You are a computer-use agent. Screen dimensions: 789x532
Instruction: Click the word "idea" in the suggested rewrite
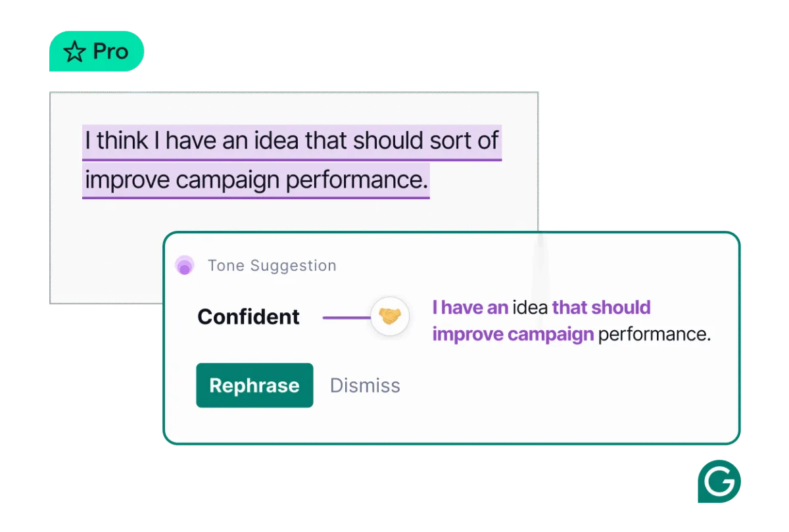pyautogui.click(x=530, y=307)
